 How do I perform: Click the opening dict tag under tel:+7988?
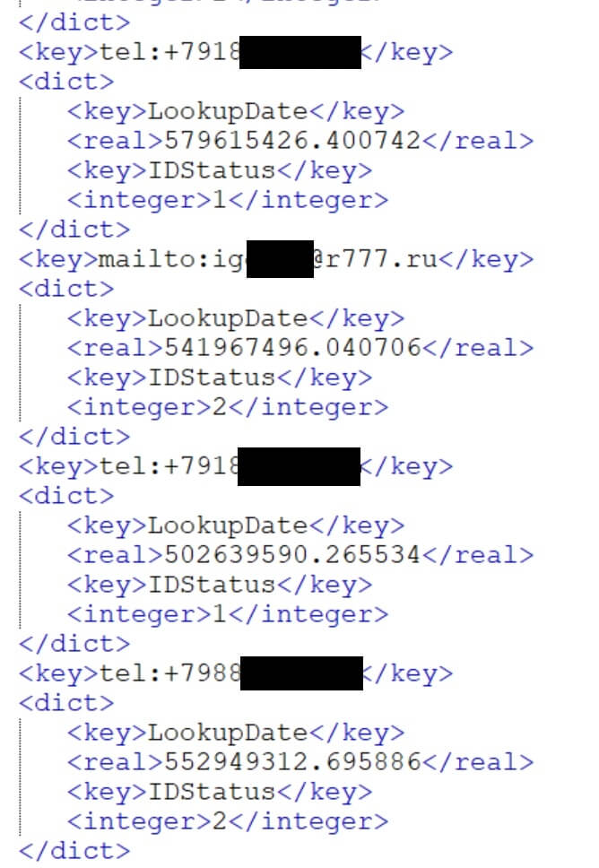(66, 703)
